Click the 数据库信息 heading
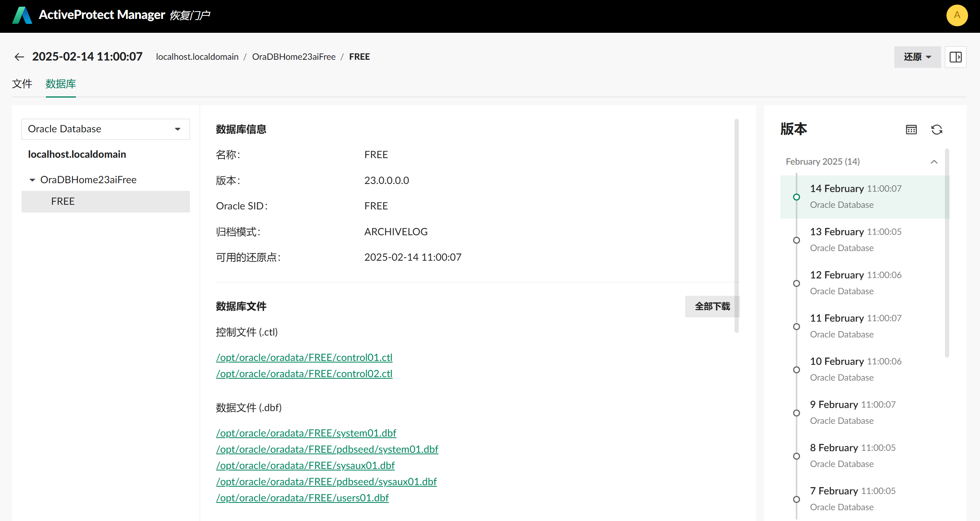This screenshot has height=521, width=980. 241,130
